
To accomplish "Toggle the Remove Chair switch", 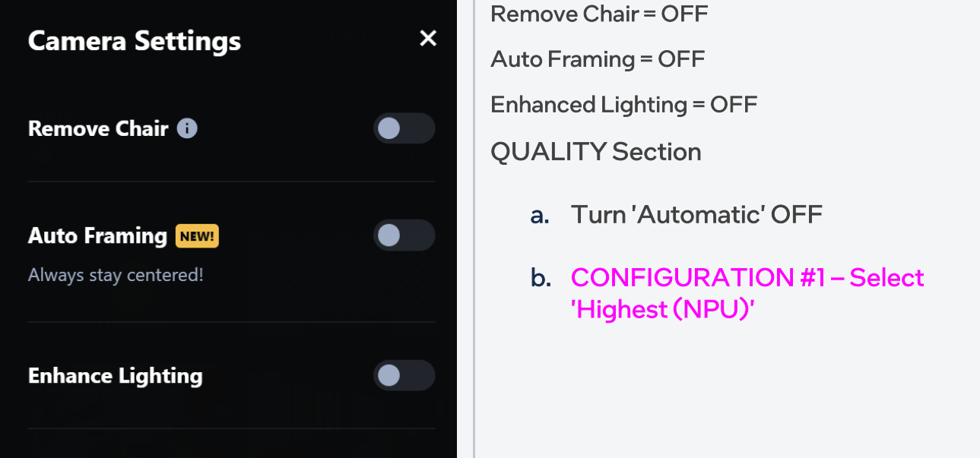I will tap(404, 128).
